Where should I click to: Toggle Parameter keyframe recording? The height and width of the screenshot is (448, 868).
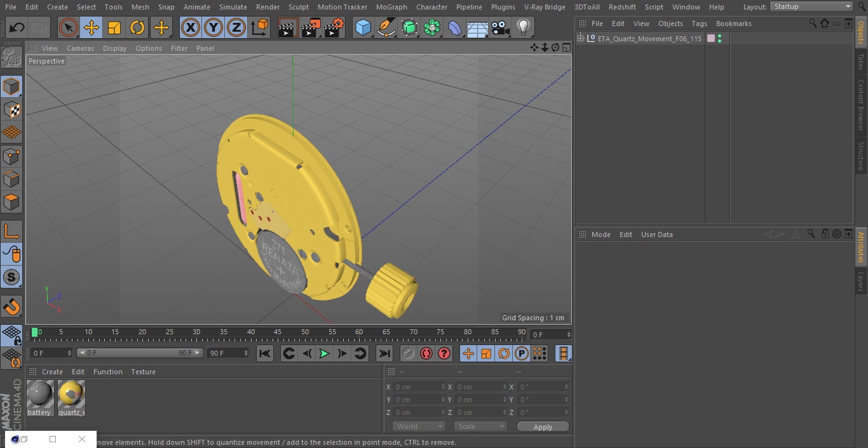coord(522,353)
